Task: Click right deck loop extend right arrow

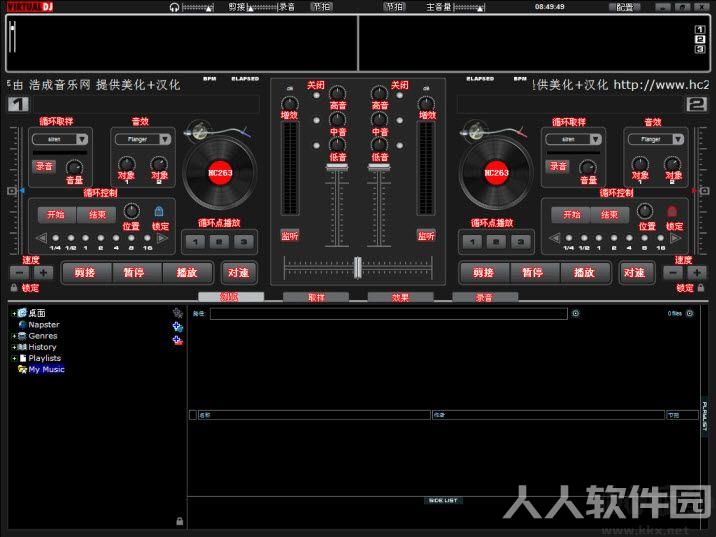Action: pos(675,238)
